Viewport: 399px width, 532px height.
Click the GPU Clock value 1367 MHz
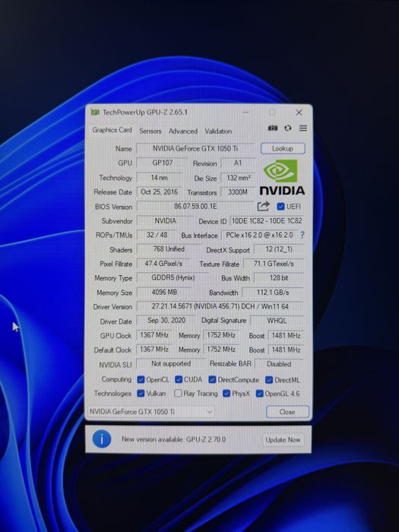[154, 335]
